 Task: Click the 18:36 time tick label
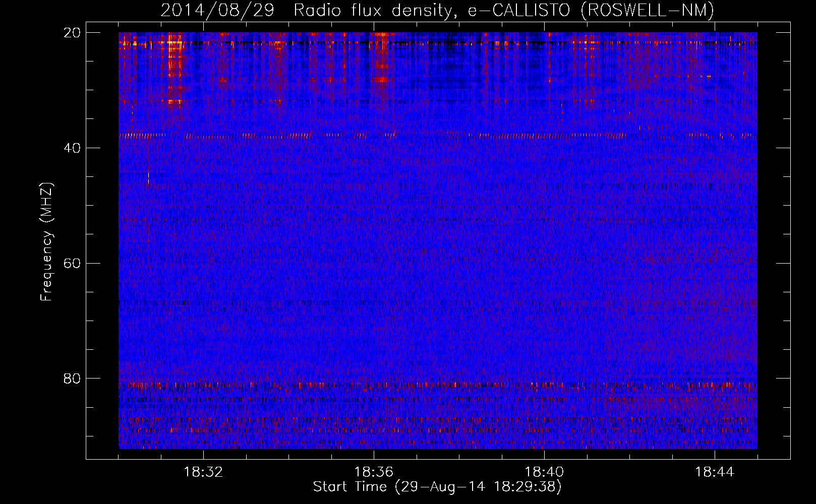[x=374, y=472]
